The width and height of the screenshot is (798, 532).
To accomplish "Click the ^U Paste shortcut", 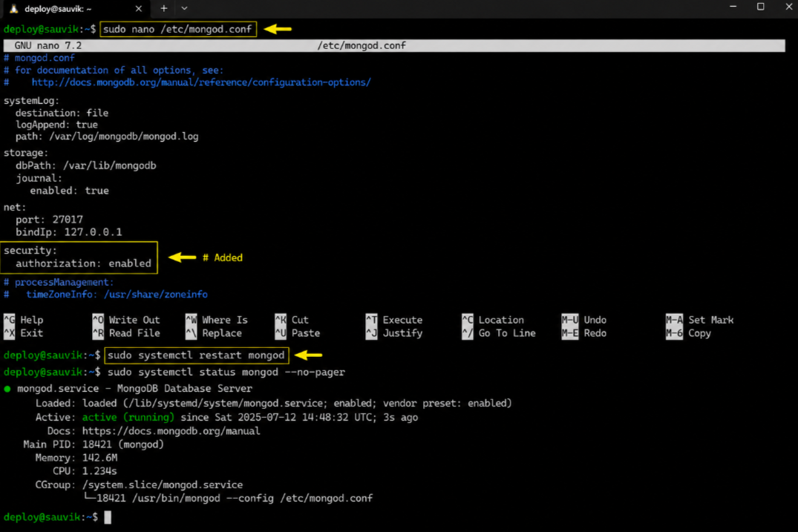I will tap(298, 333).
